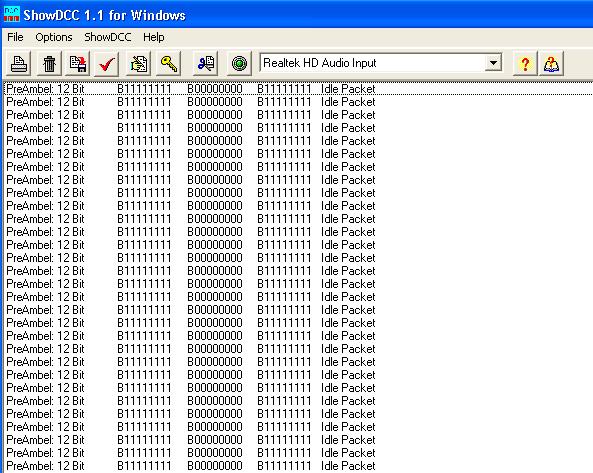This screenshot has height=473, width=593.
Task: Clear the list with the trash can icon
Action: (50, 64)
